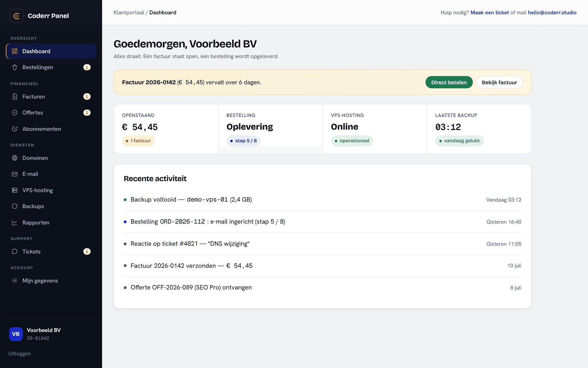The image size is (588, 368).
Task: Click the Maak een ticket link
Action: tap(489, 13)
